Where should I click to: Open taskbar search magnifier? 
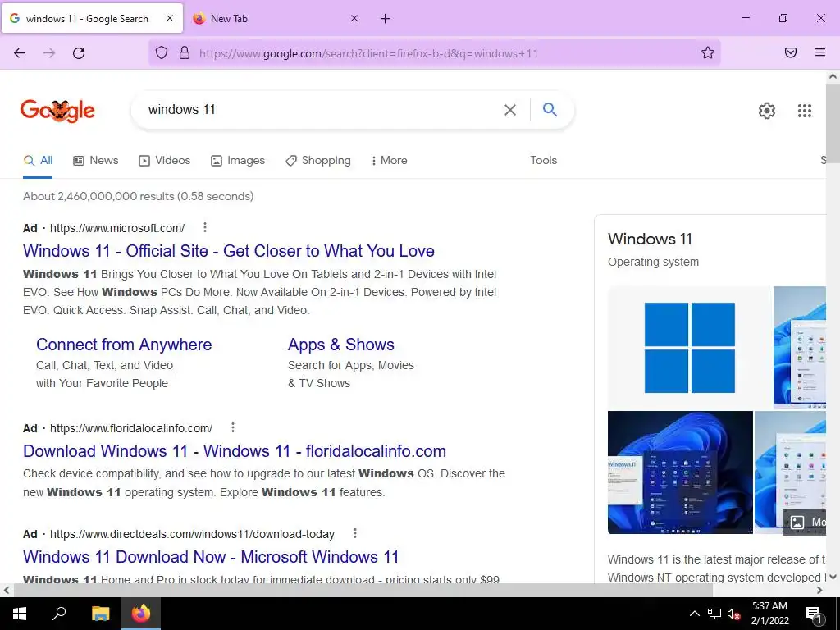tap(59, 614)
